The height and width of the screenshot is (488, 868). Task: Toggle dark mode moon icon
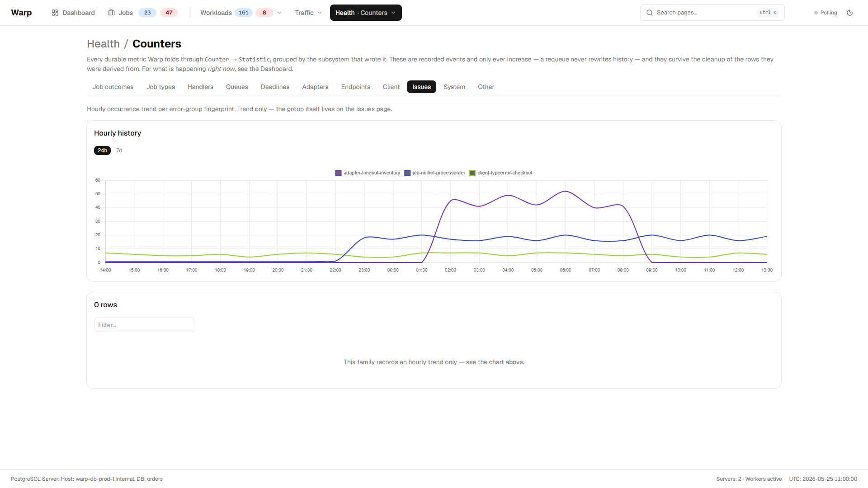click(x=850, y=13)
